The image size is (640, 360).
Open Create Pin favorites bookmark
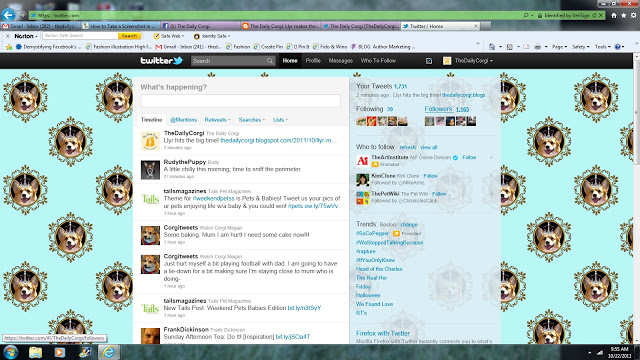pyautogui.click(x=268, y=47)
